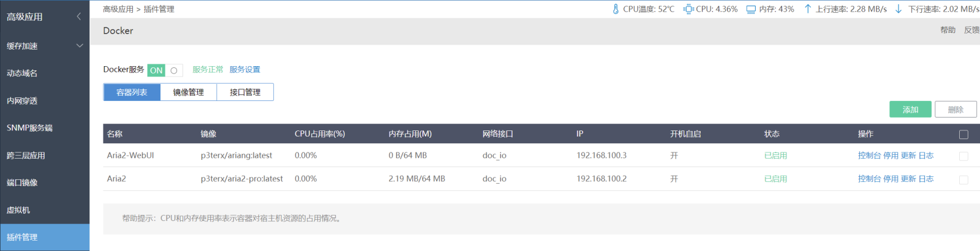The image size is (980, 251).
Task: Click the download speed arrow icon
Action: (899, 9)
